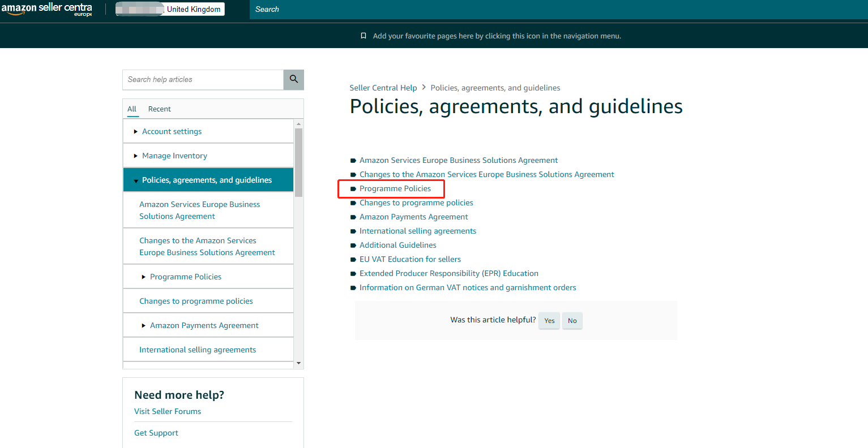This screenshot has height=448, width=868.
Task: Visit Seller Forums link
Action: click(x=168, y=411)
